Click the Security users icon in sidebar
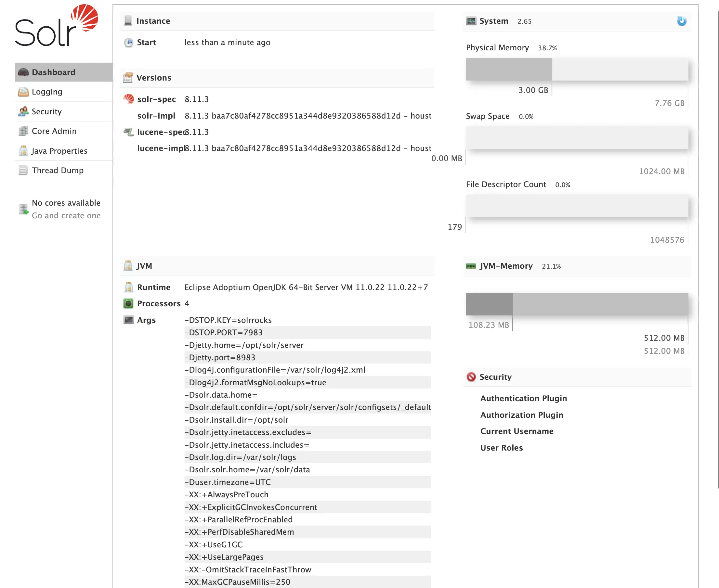The width and height of the screenshot is (719, 588). click(23, 111)
